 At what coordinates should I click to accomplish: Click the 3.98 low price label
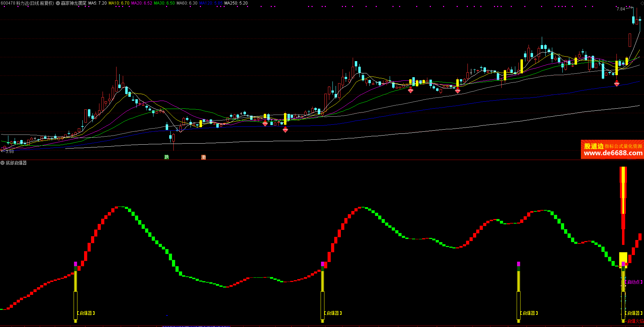pos(9,152)
